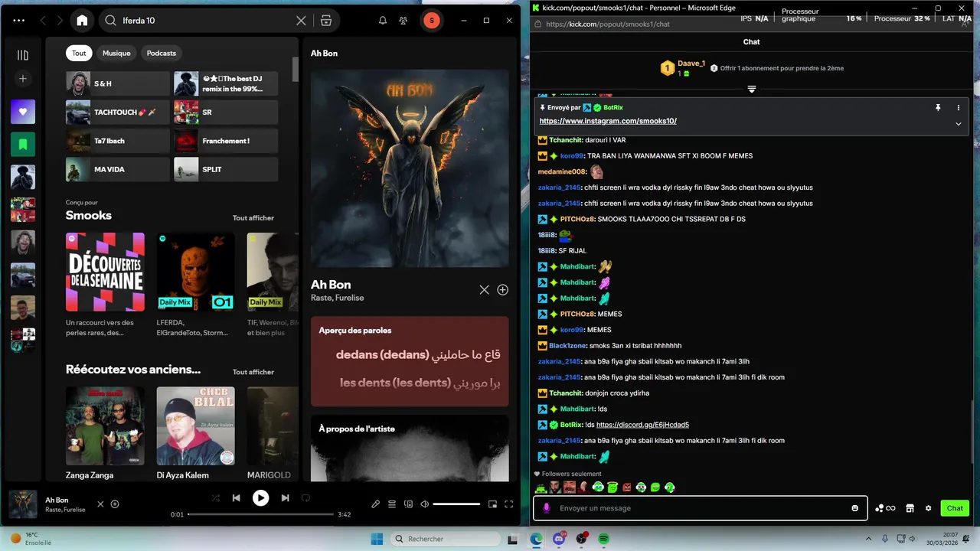Play the current song Ah Bon
The image size is (980, 551).
[261, 498]
